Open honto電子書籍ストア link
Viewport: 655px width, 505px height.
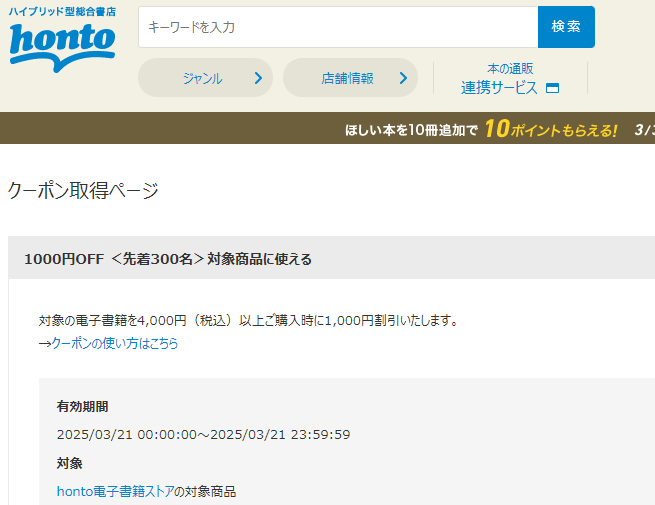tap(115, 492)
